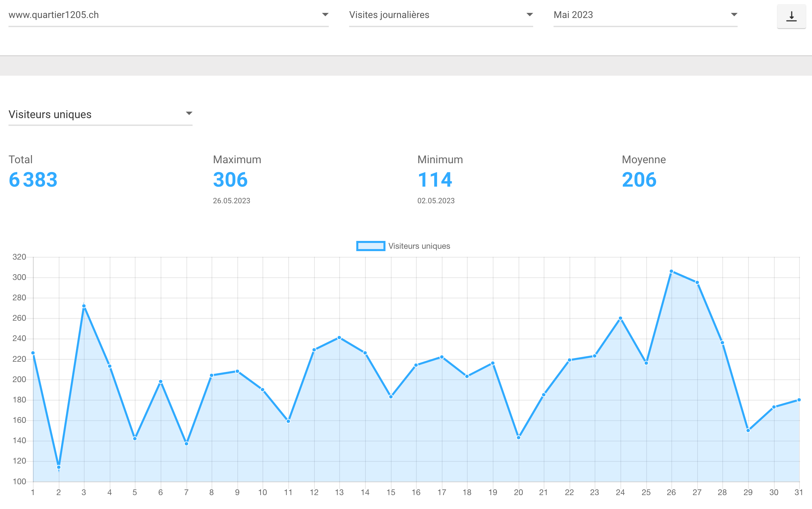This screenshot has width=812, height=509.
Task: Select the day 20 low data point
Action: click(x=519, y=437)
